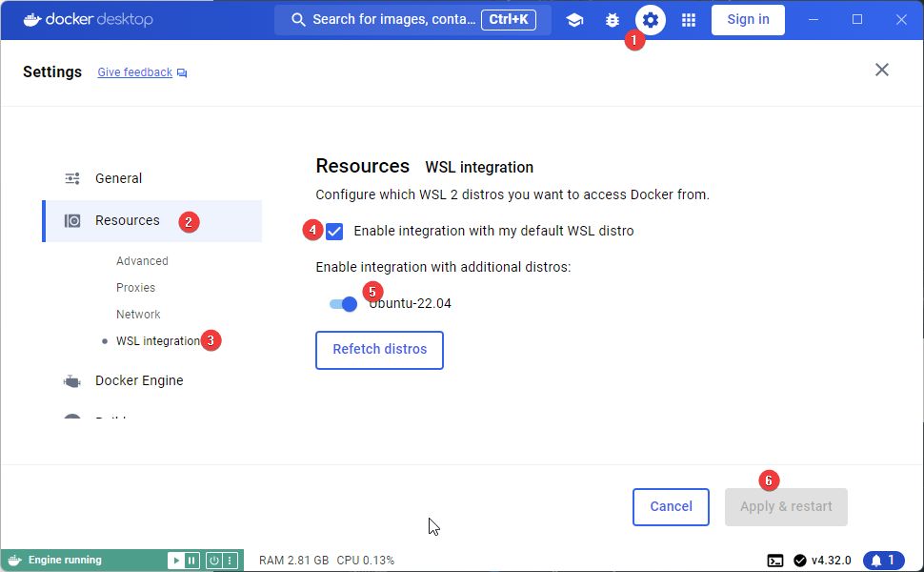924x572 pixels.
Task: Click the Settings gear icon
Action: 650,20
